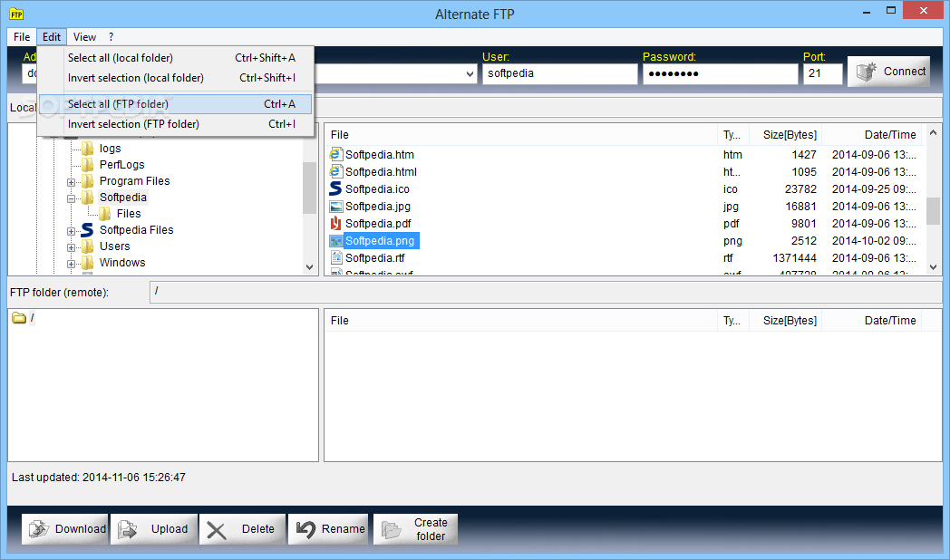Screen dimensions: 950x560
Task: Click the Connect button
Action: (x=888, y=72)
